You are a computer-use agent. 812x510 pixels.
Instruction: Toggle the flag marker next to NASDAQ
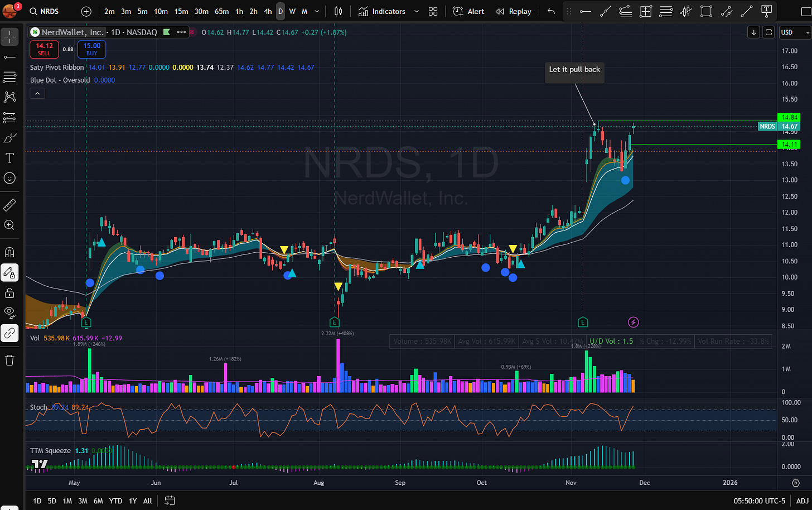[166, 32]
